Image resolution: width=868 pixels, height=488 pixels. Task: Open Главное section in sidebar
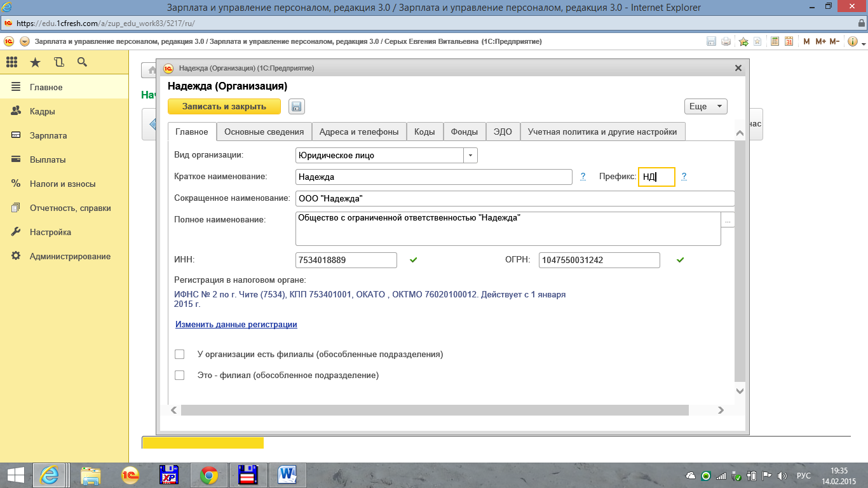click(x=64, y=87)
